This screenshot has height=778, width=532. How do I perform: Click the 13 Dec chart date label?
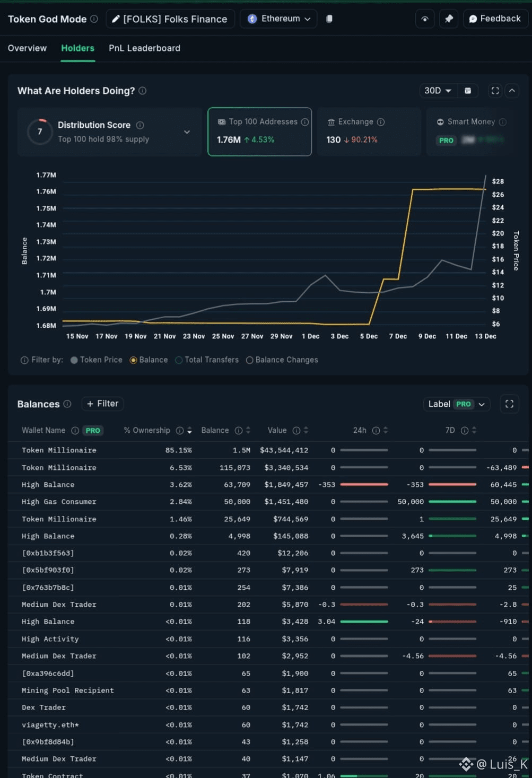tap(485, 336)
